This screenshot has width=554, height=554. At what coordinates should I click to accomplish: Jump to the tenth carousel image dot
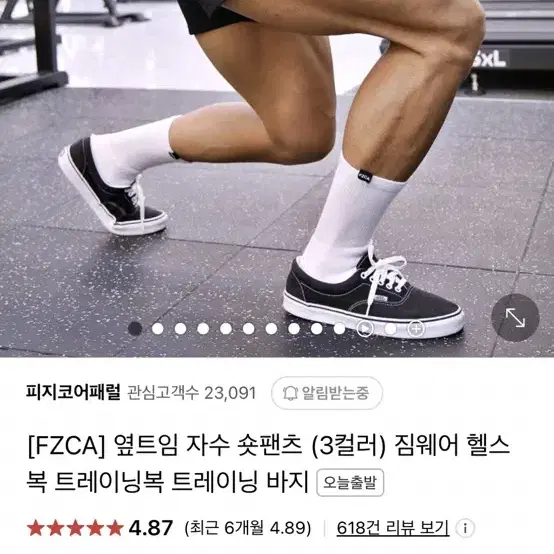(339, 329)
